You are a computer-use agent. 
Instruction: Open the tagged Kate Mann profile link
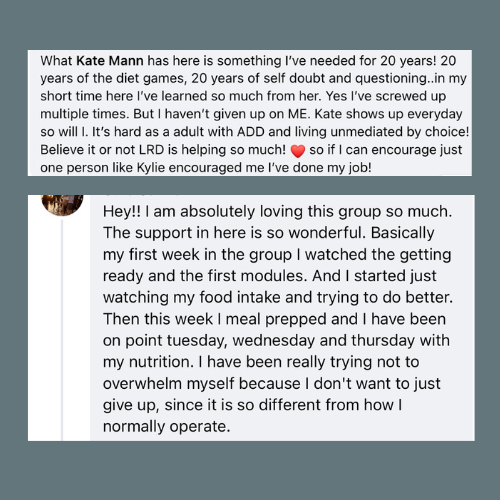point(110,61)
